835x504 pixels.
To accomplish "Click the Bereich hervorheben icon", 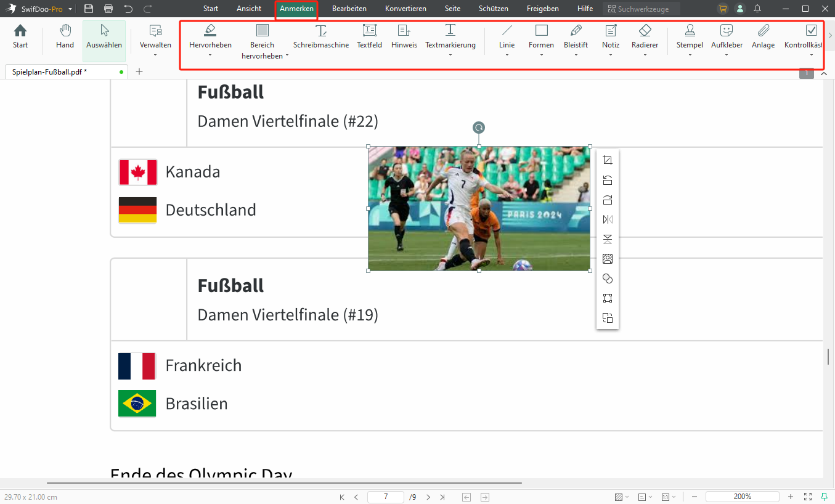I will [x=263, y=30].
